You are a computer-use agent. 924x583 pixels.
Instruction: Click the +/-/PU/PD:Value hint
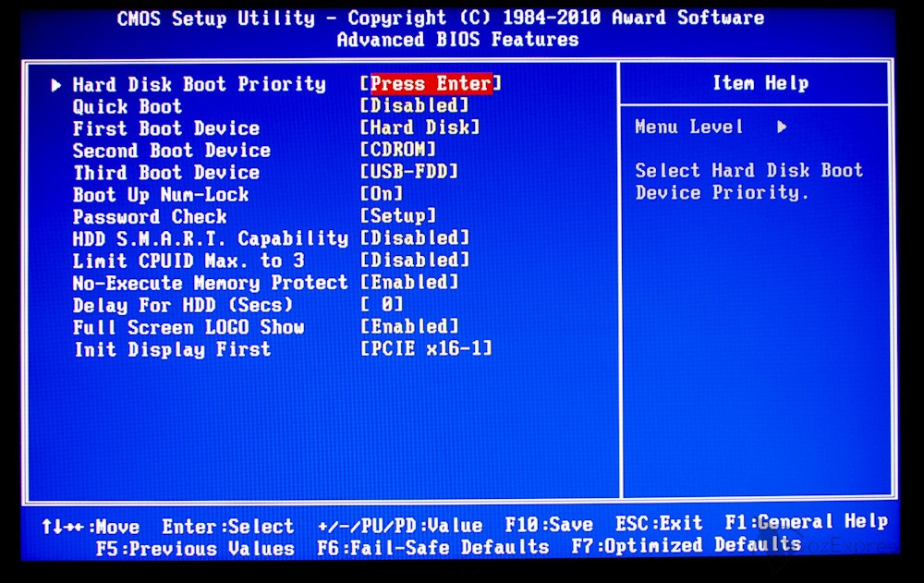[400, 525]
